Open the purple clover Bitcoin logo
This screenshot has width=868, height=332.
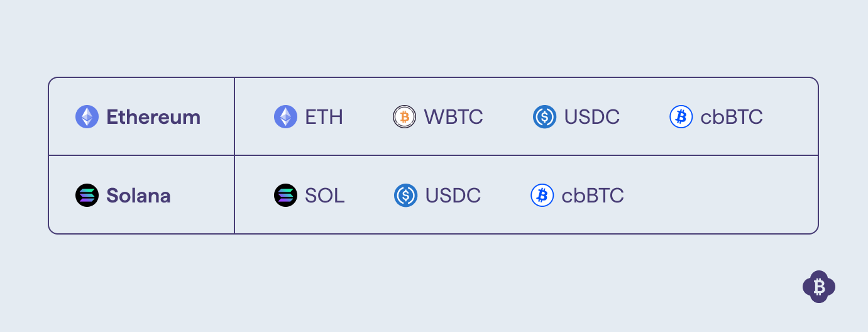[819, 287]
